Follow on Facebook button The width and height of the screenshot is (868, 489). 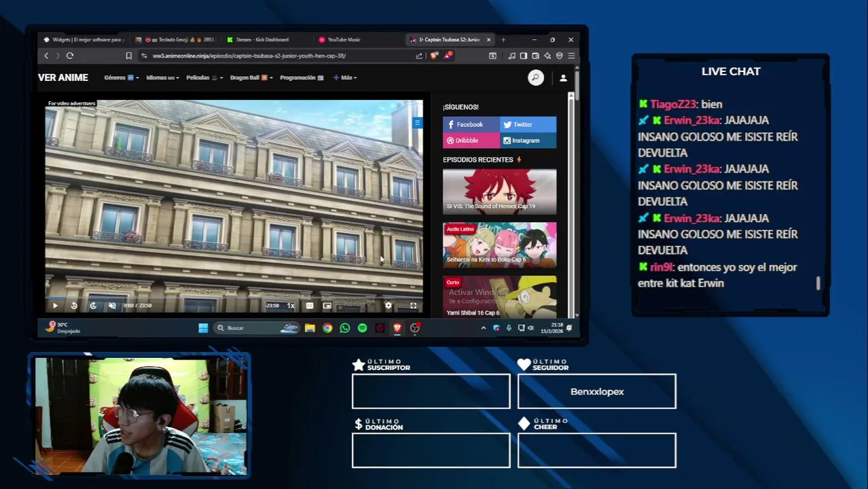tap(471, 124)
